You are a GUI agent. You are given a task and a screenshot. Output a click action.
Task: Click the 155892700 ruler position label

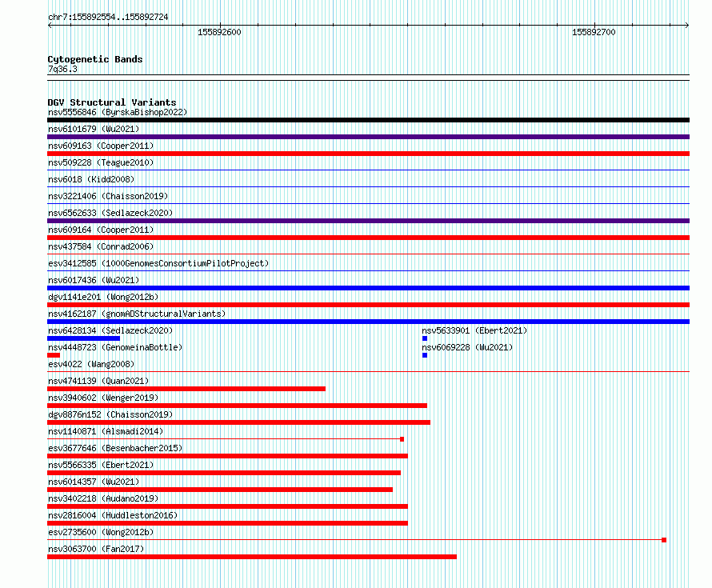(x=594, y=32)
